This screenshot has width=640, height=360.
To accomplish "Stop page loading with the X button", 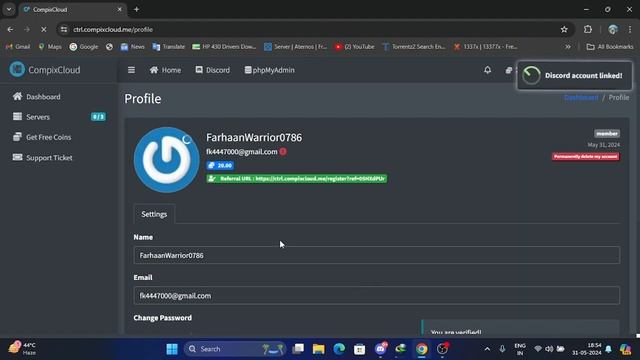I will pos(44,29).
